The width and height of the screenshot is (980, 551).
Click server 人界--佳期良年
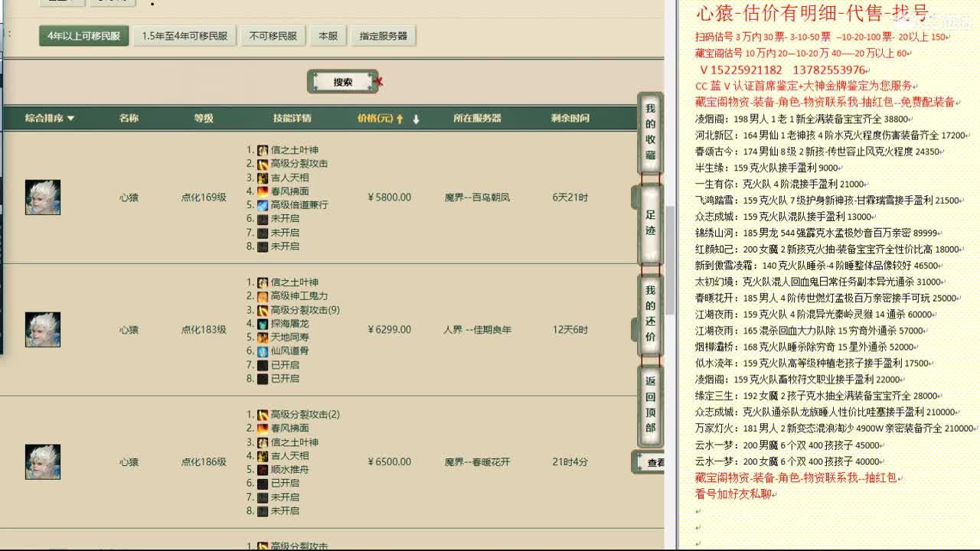(x=477, y=330)
